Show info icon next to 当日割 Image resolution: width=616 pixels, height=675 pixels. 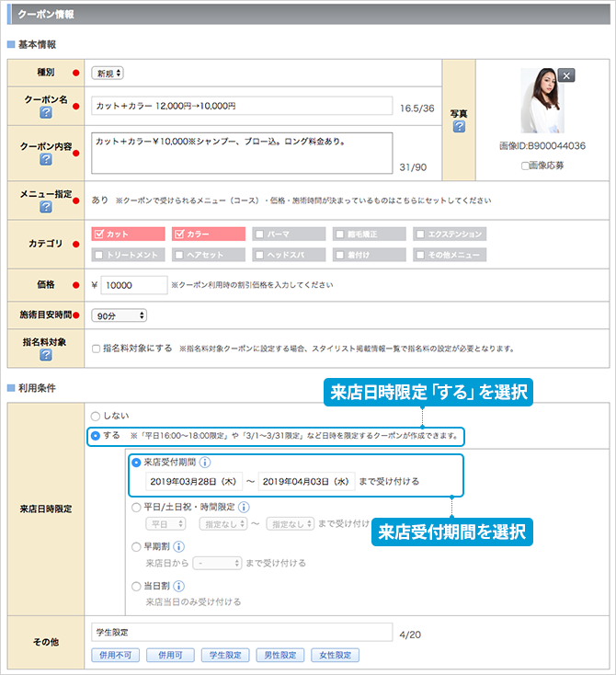[179, 585]
